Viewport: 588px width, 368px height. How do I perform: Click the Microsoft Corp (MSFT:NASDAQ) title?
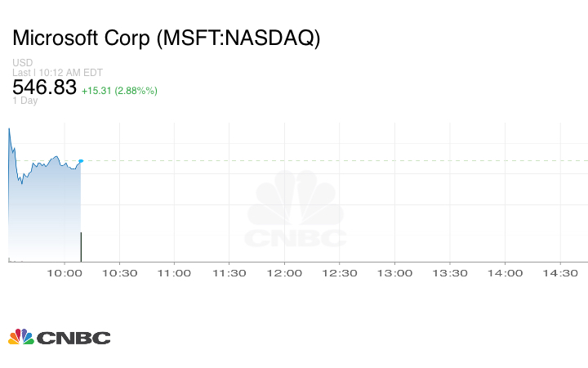click(167, 38)
